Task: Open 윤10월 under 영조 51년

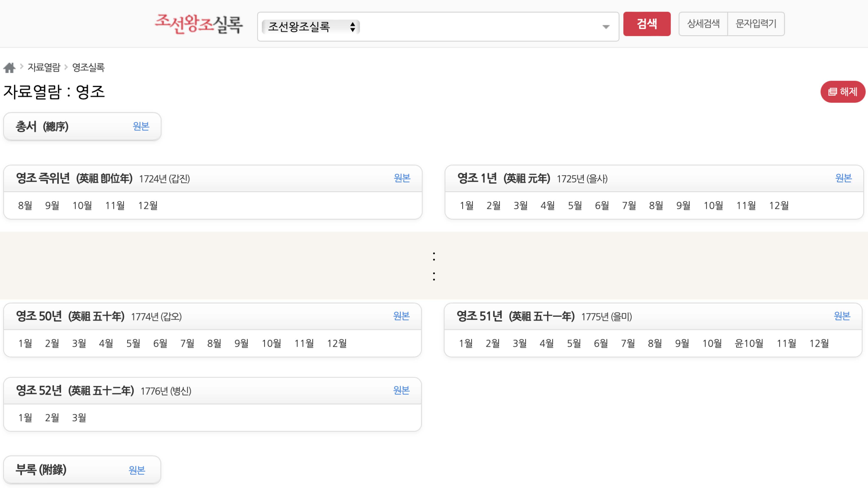Action: pos(749,344)
